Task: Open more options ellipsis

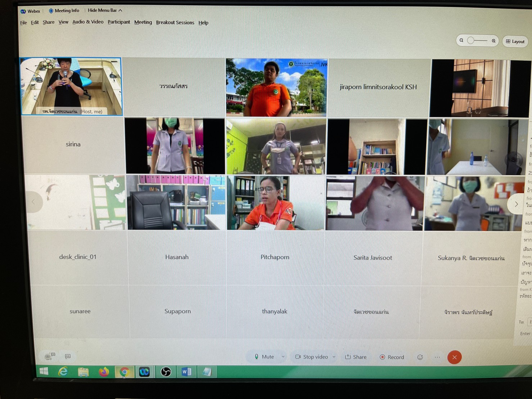Action: click(437, 357)
